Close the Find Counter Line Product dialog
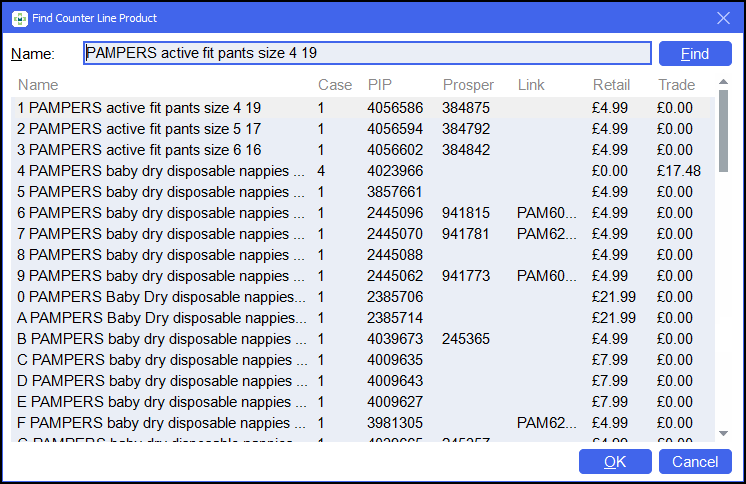The width and height of the screenshot is (746, 484). [x=723, y=18]
